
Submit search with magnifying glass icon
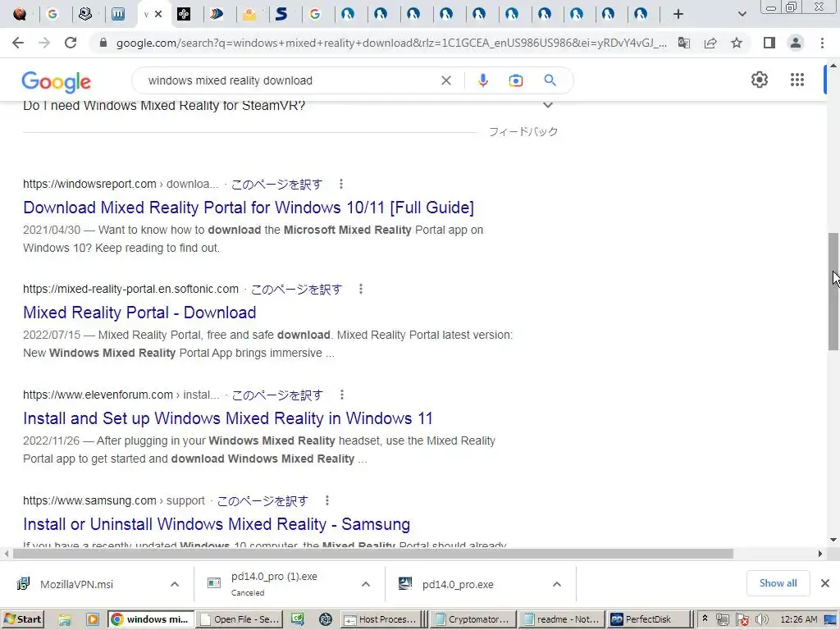point(550,80)
